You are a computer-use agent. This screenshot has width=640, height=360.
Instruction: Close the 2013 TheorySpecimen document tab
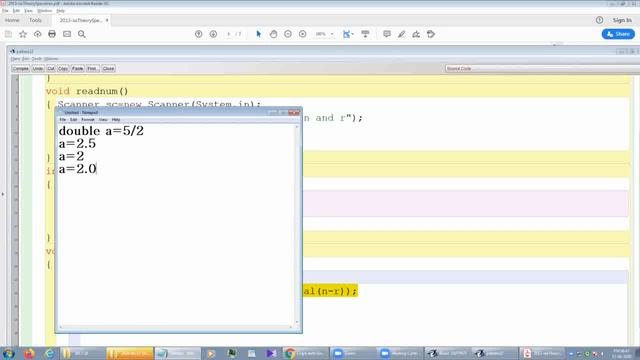click(107, 20)
